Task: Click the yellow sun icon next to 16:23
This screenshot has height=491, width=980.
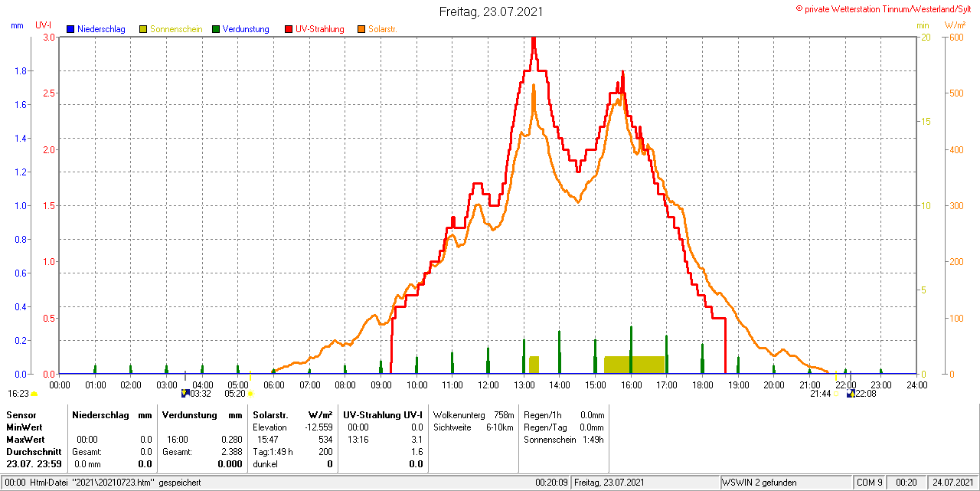Action: point(34,394)
